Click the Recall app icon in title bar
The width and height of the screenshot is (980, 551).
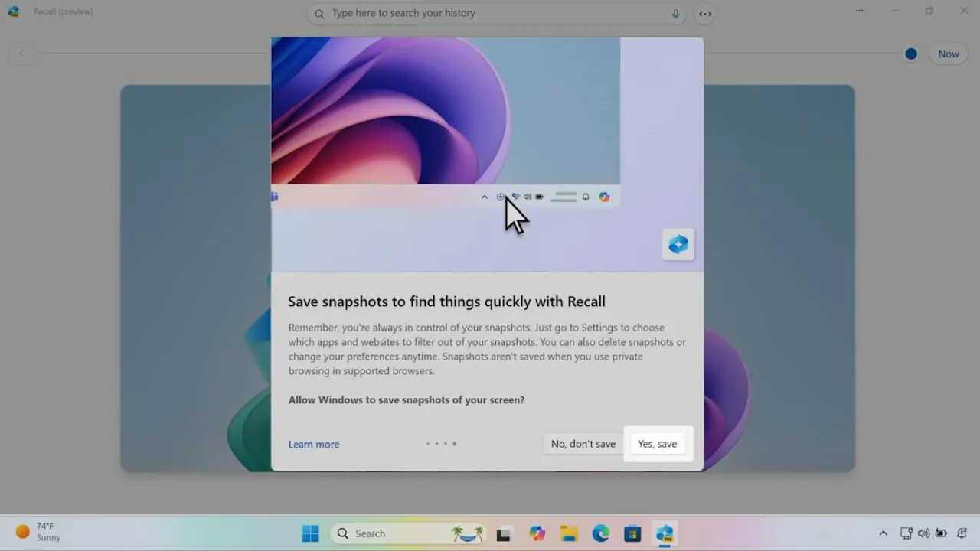pos(13,11)
